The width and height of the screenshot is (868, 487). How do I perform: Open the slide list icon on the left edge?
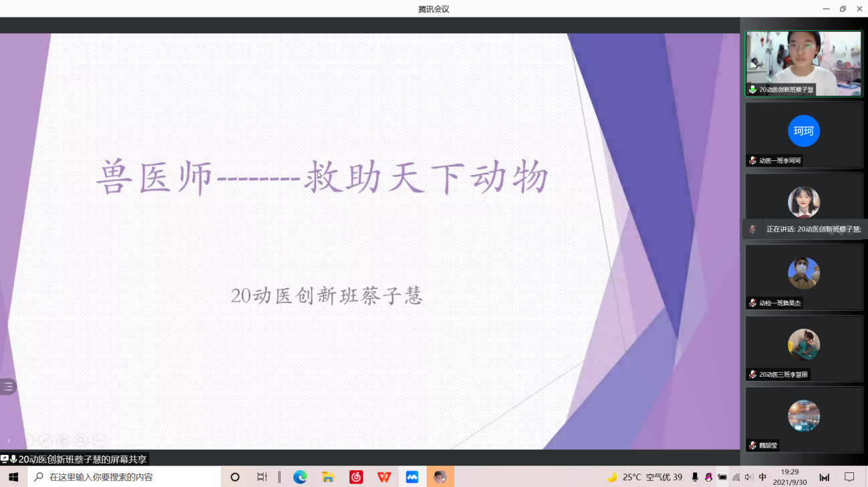[9, 386]
